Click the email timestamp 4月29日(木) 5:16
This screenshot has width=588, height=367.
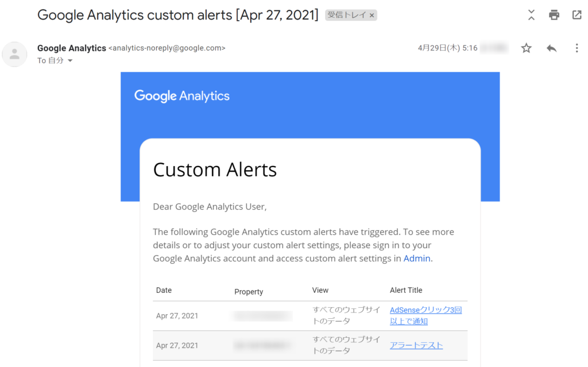[447, 48]
